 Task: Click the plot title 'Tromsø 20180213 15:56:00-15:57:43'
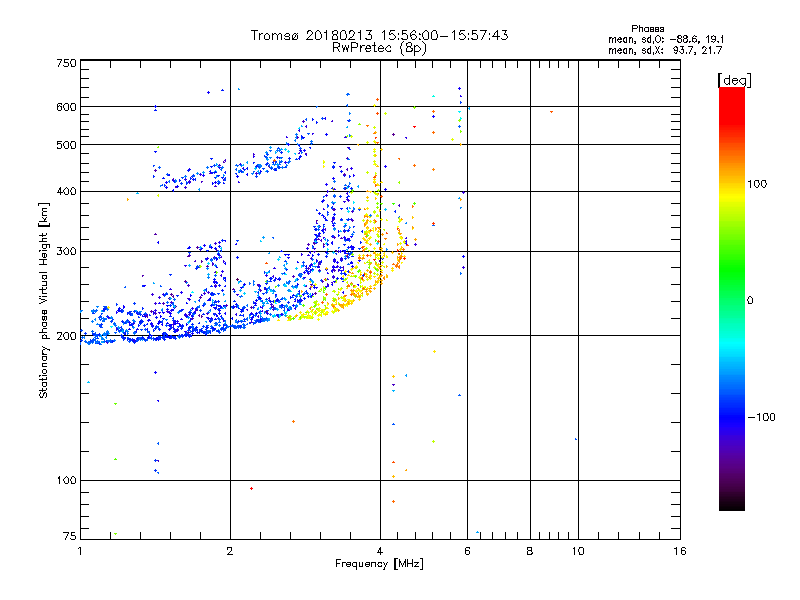pyautogui.click(x=379, y=35)
